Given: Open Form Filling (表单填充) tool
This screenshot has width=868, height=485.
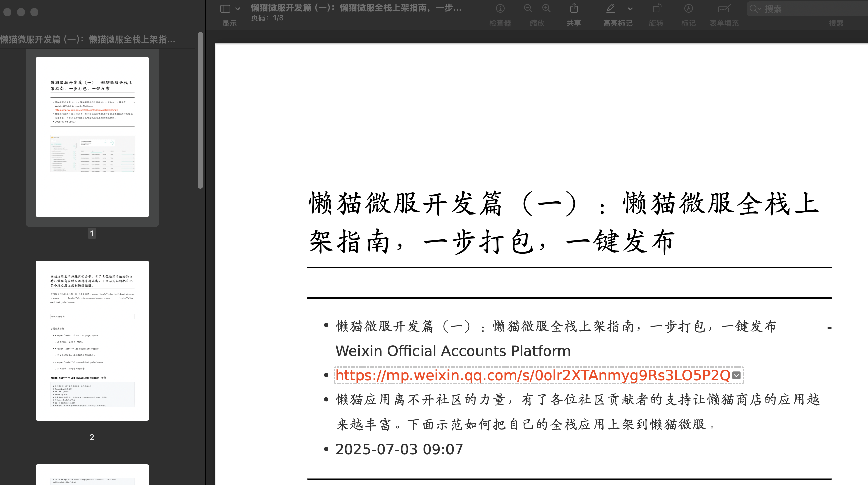Looking at the screenshot, I should [x=724, y=8].
